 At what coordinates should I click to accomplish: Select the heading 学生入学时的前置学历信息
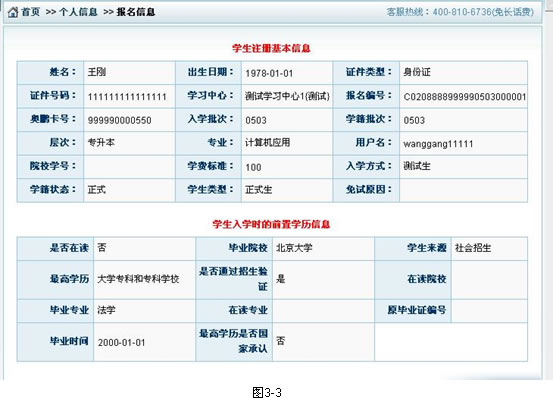tap(271, 224)
